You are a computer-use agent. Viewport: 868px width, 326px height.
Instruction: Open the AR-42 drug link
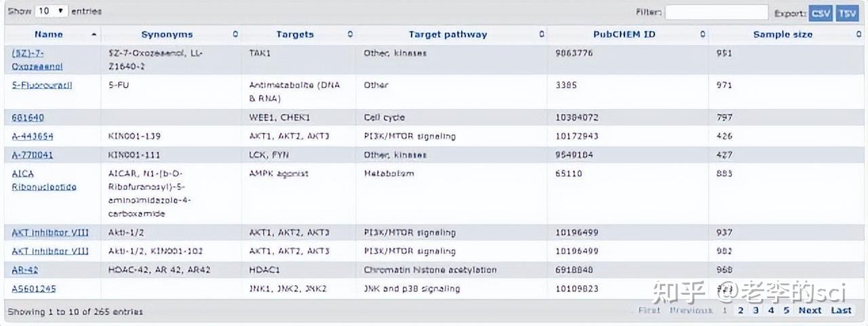tap(25, 270)
